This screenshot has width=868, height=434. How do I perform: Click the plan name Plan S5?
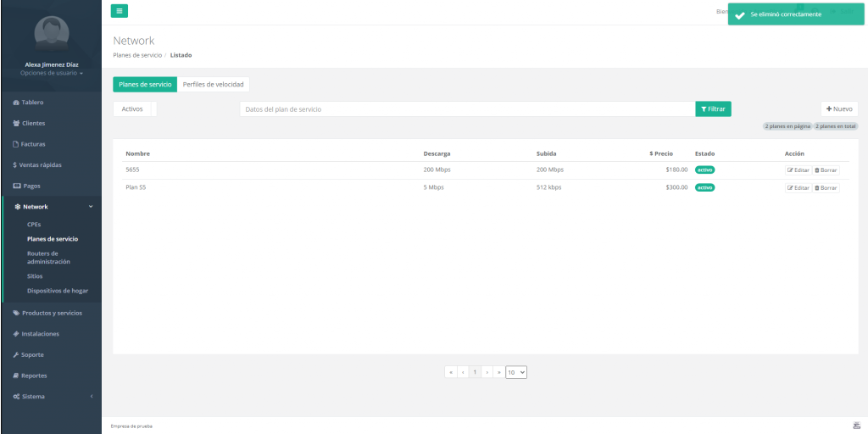coord(136,187)
